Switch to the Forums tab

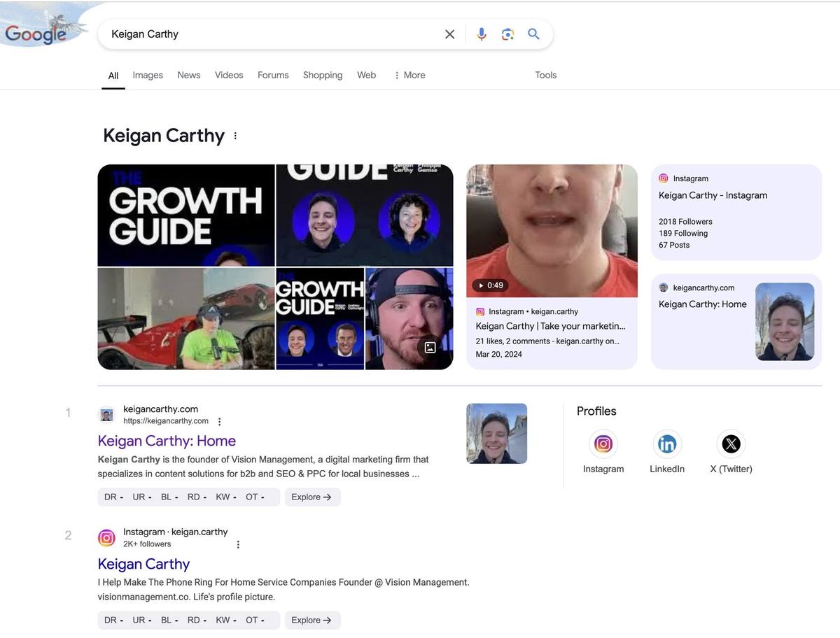click(273, 75)
